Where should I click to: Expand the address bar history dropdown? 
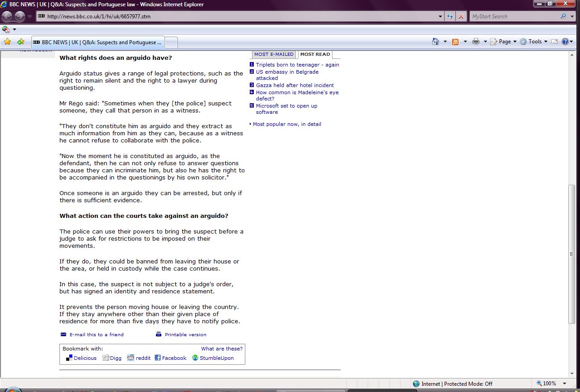[x=441, y=17]
